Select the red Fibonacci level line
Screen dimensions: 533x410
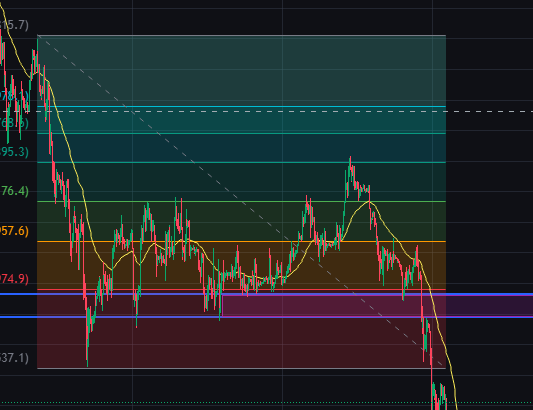coord(241,290)
